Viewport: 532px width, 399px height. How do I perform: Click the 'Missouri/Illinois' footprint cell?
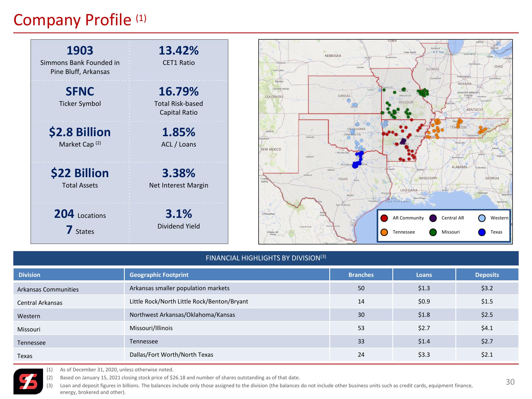(227, 328)
